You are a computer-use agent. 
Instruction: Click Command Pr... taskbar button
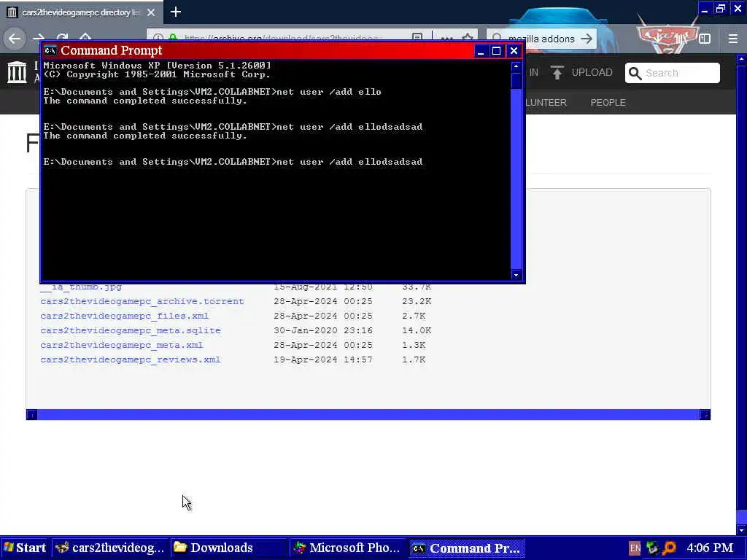(x=466, y=548)
